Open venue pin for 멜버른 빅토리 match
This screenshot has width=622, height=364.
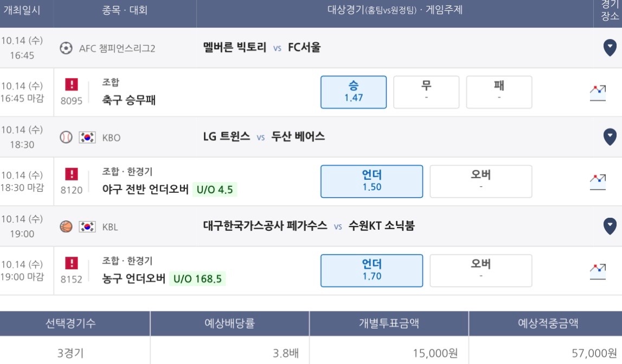pyautogui.click(x=610, y=48)
